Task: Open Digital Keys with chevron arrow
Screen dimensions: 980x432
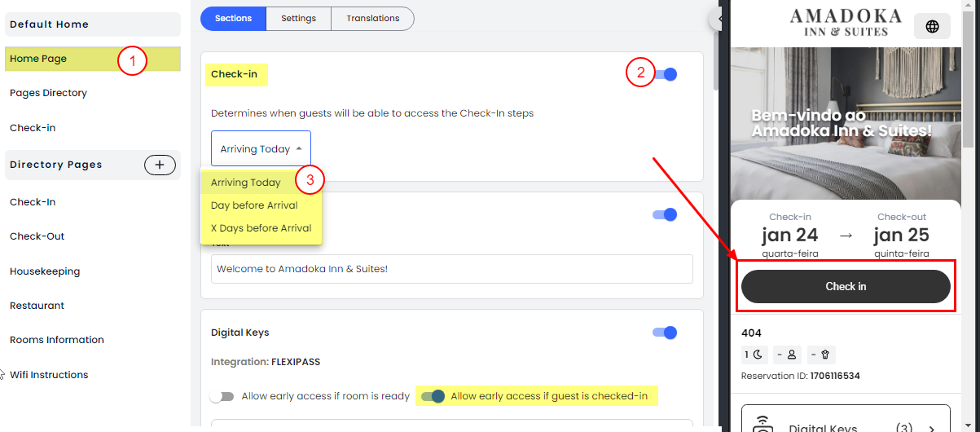Action: (932, 427)
